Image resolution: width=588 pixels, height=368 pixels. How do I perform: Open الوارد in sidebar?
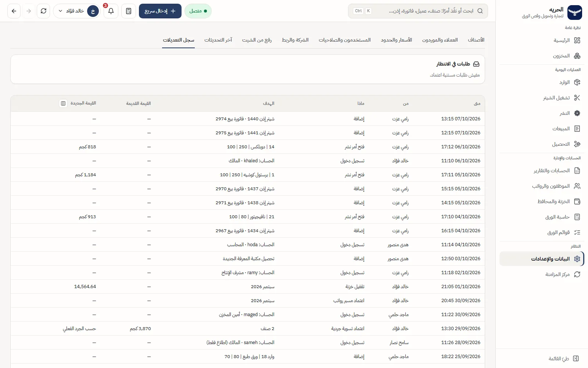(542, 82)
